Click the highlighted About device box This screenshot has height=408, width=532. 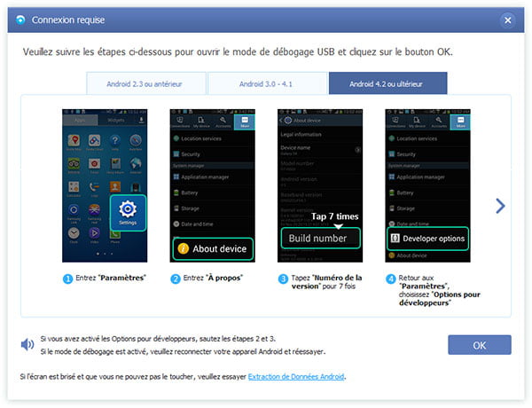[x=212, y=247]
